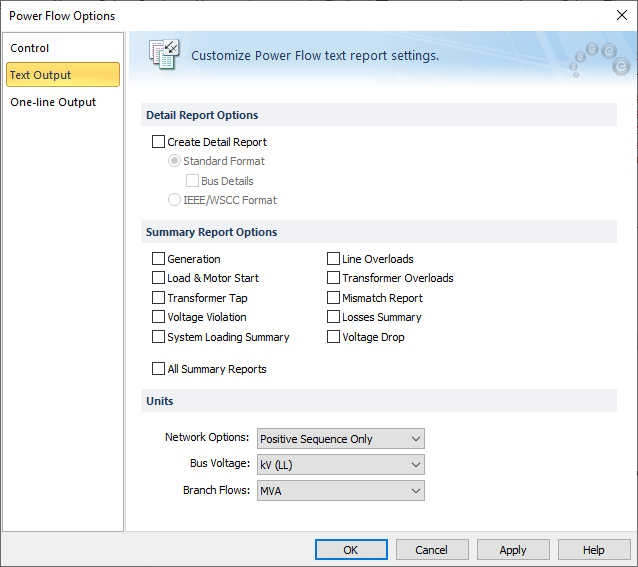Switch to the Control page
The height and width of the screenshot is (567, 638).
[30, 48]
